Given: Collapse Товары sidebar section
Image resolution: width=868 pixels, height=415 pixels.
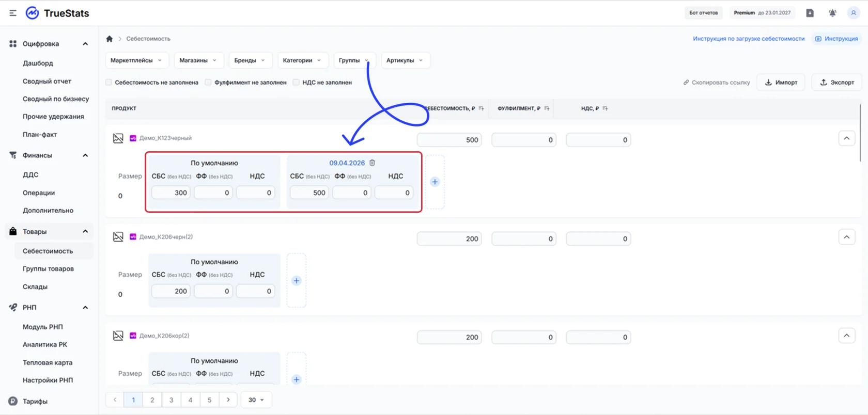Looking at the screenshot, I should coord(85,231).
